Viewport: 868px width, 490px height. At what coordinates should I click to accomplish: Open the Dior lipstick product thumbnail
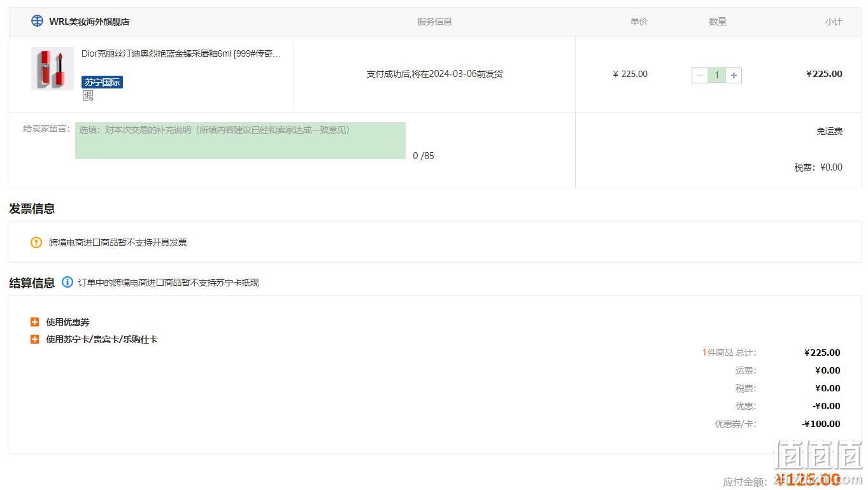pyautogui.click(x=52, y=69)
